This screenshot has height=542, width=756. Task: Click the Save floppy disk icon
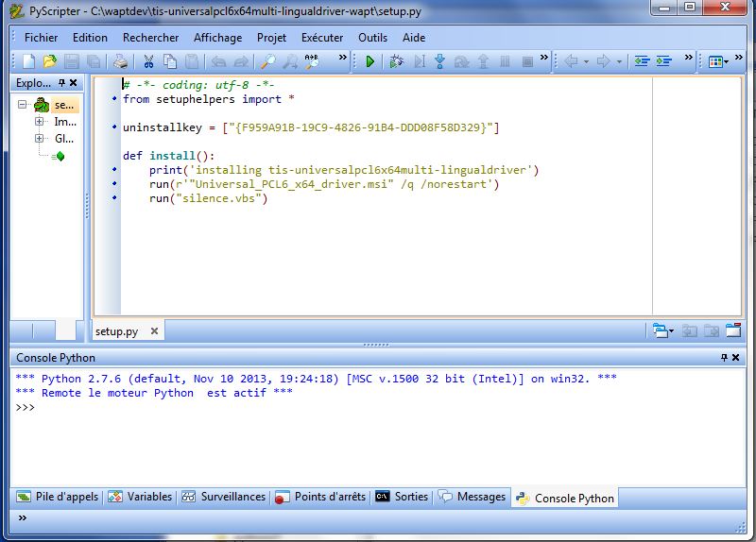[x=72, y=61]
